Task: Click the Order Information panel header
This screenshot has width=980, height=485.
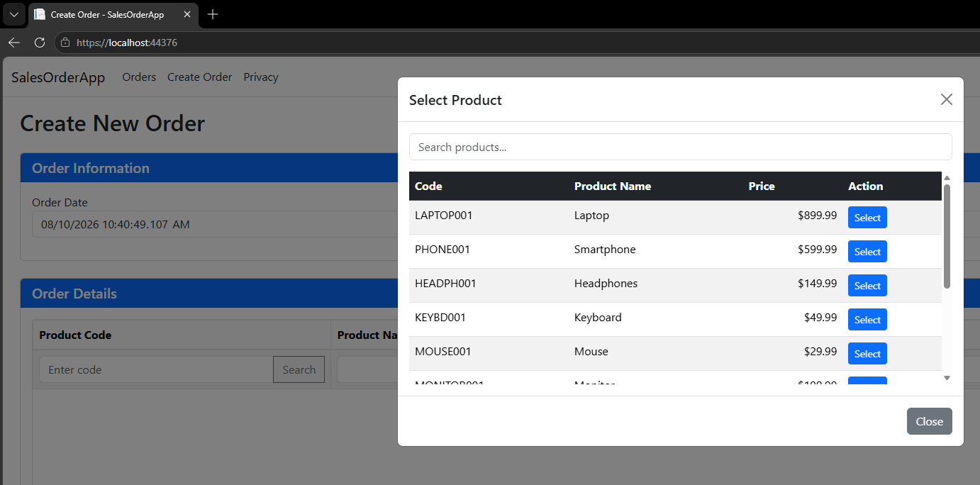Action: click(x=209, y=168)
